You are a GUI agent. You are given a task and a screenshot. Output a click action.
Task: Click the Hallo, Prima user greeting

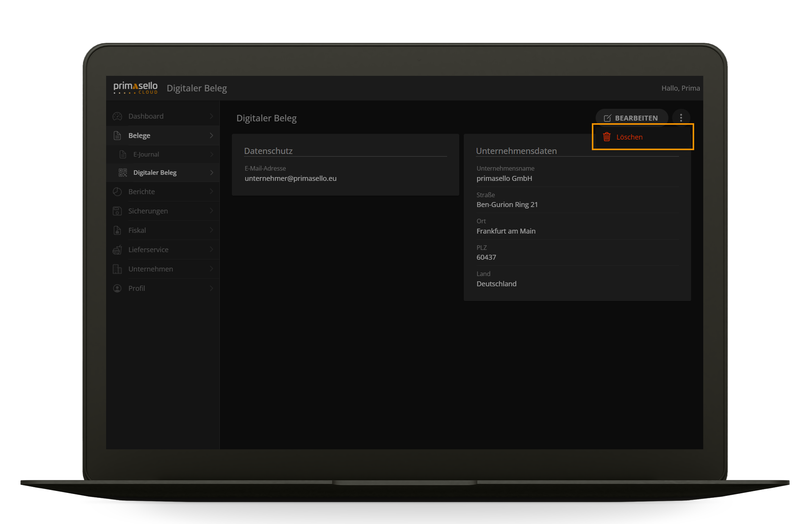(680, 88)
